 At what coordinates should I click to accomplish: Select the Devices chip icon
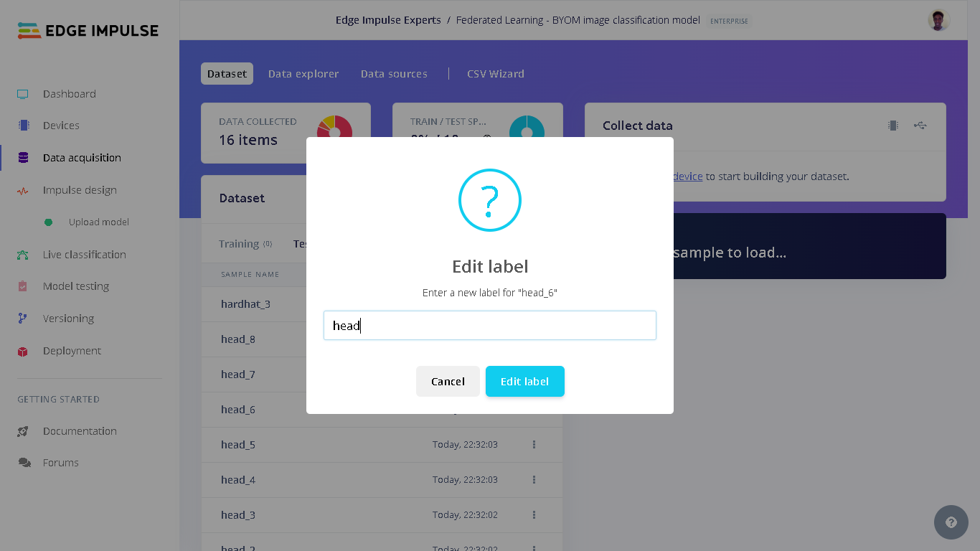click(23, 126)
